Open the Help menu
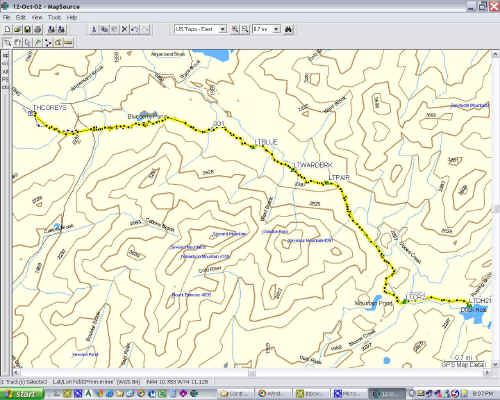This screenshot has width=500, height=400. tap(72, 17)
